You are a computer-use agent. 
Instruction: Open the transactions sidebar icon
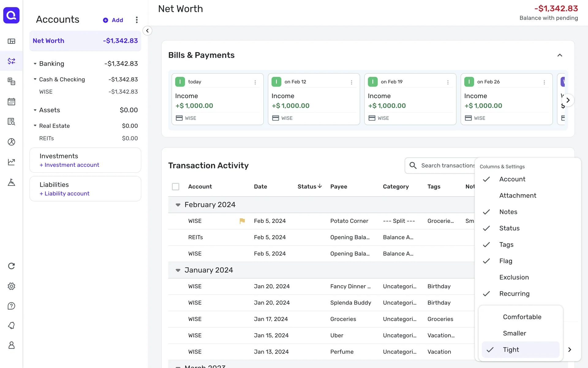[11, 61]
